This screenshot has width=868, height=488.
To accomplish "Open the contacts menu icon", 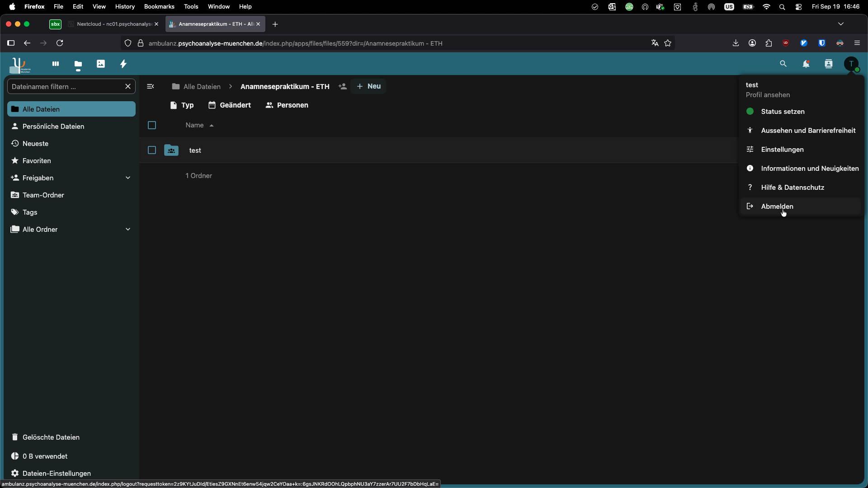I will (x=829, y=64).
